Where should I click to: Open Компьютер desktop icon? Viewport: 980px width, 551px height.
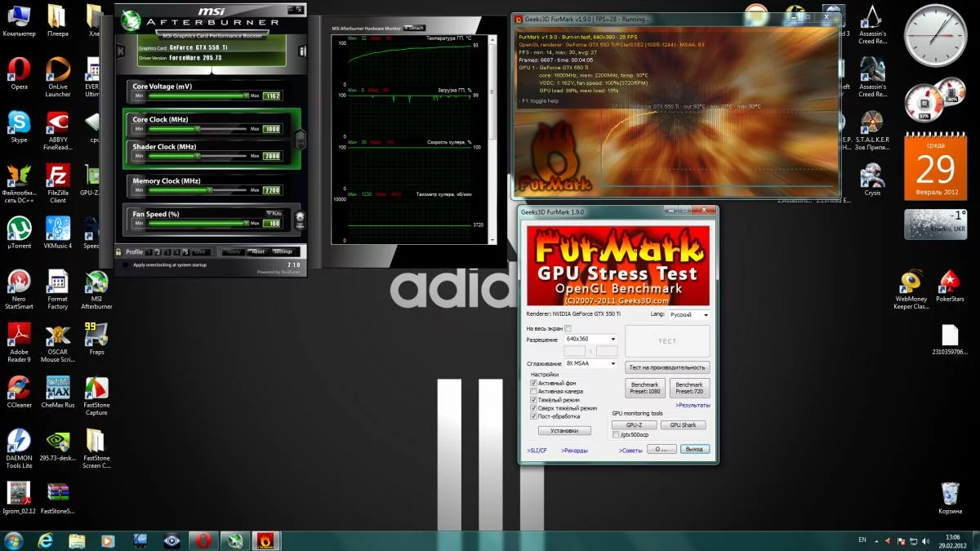click(x=19, y=20)
